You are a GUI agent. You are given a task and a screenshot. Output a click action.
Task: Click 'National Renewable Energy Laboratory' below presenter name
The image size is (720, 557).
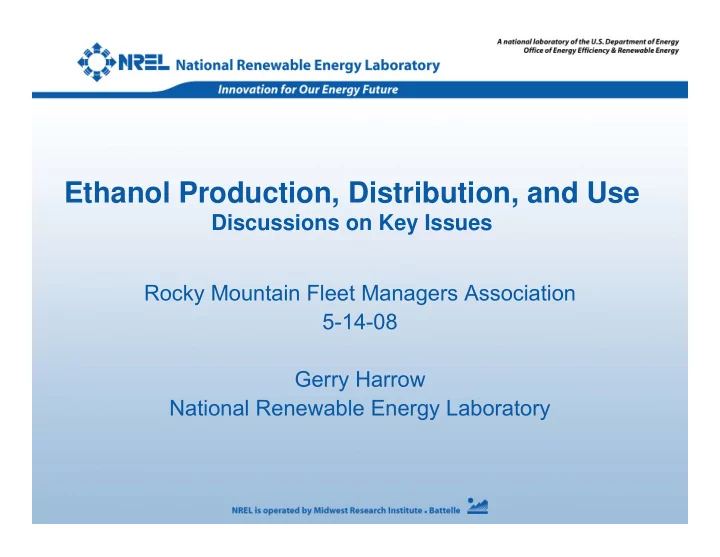(360, 409)
